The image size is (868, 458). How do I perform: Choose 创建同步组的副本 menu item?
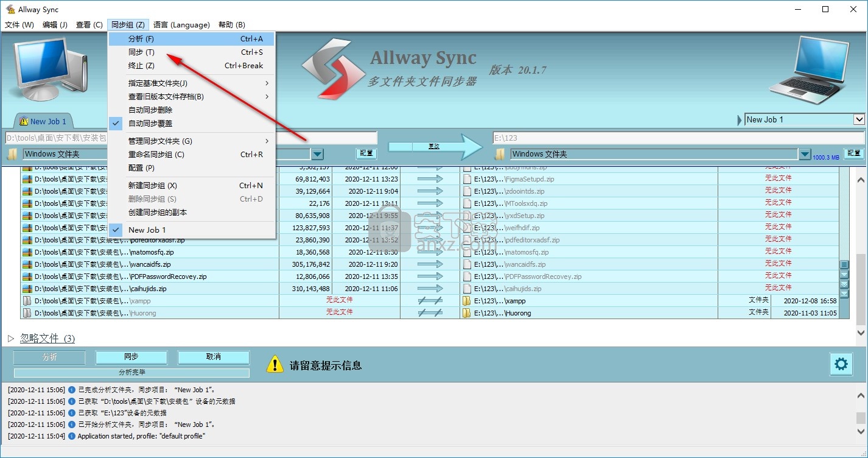[191, 212]
